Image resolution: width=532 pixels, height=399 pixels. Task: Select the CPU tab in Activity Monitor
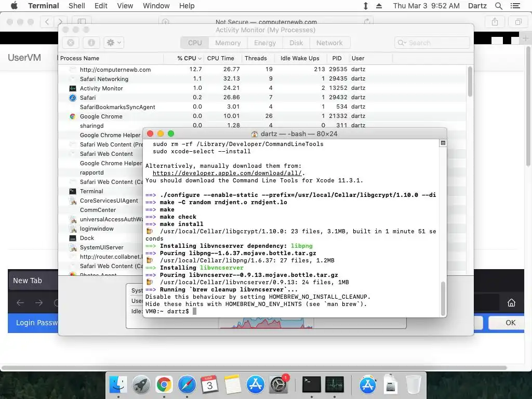pyautogui.click(x=195, y=43)
